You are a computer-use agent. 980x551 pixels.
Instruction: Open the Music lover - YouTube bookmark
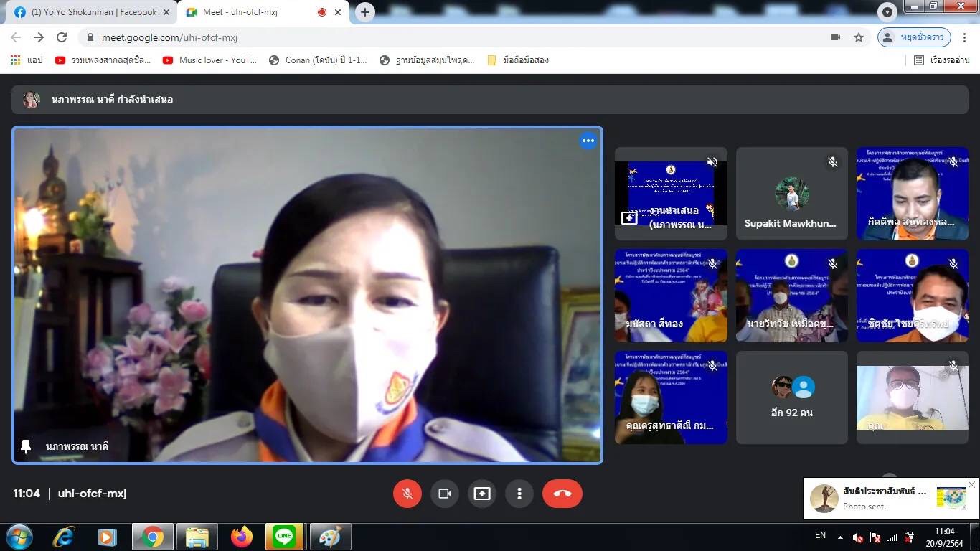(x=209, y=60)
